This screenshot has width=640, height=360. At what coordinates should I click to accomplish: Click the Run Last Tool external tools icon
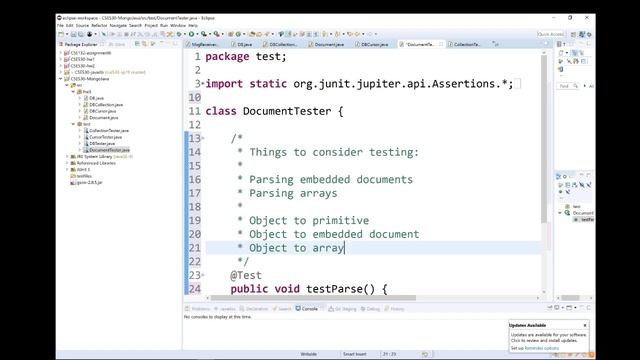[x=216, y=34]
